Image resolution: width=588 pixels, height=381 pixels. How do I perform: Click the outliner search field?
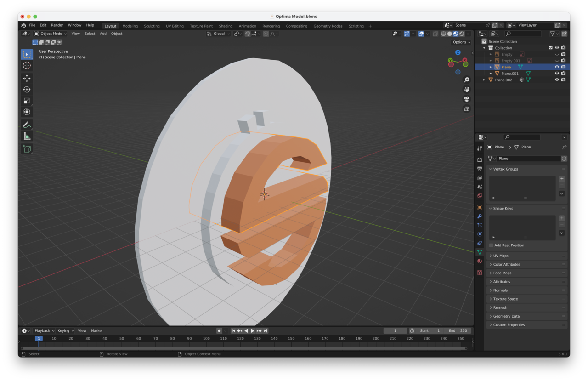click(x=522, y=34)
